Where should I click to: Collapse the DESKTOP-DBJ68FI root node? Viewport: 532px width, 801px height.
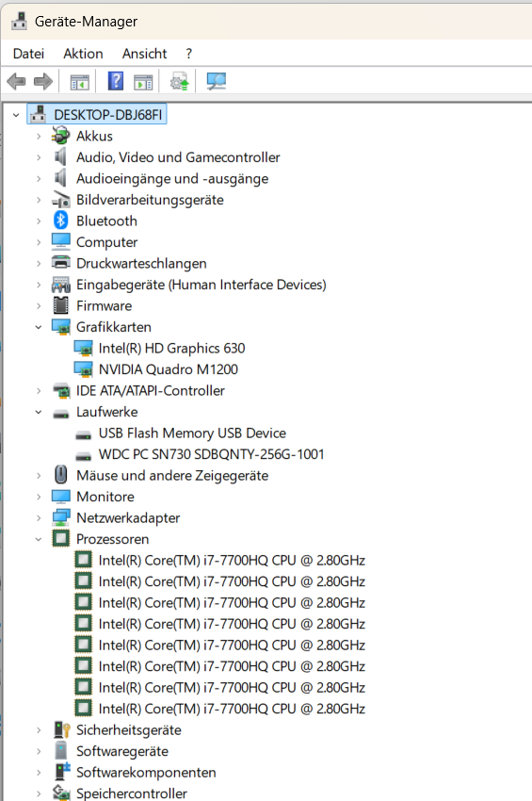click(16, 115)
